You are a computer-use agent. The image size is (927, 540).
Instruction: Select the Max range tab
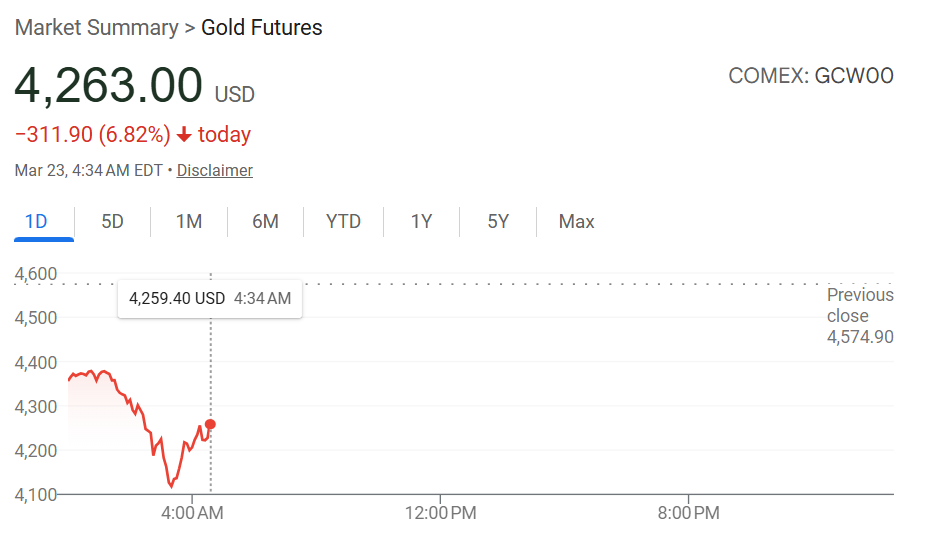click(576, 222)
